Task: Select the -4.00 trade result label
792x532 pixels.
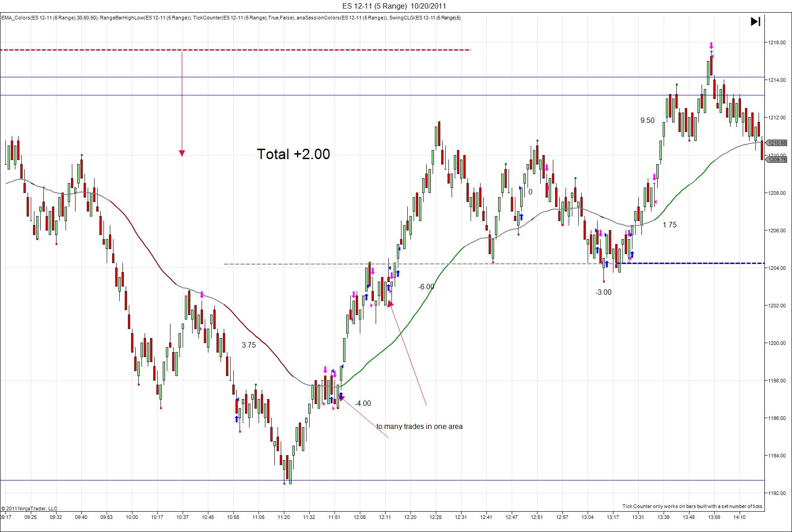Action: point(363,403)
